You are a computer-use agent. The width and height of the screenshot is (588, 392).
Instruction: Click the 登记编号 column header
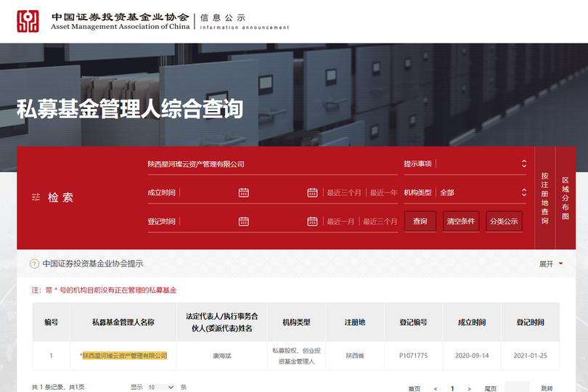click(413, 322)
